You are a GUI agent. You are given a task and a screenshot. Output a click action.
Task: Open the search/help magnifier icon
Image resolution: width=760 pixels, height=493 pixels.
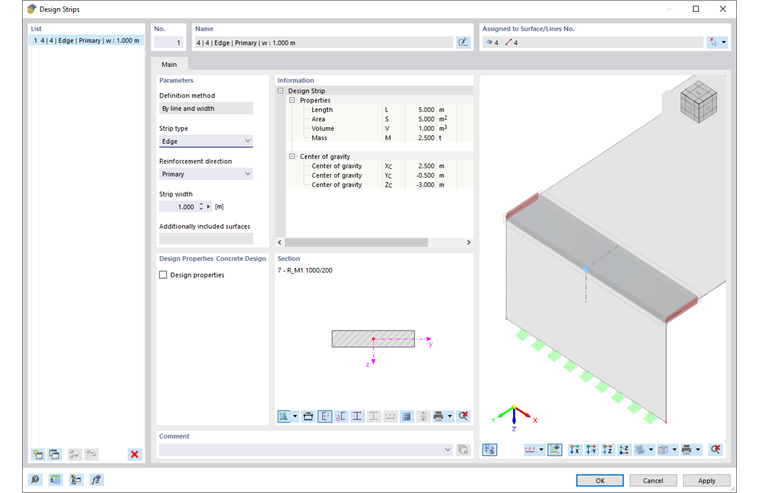[35, 479]
